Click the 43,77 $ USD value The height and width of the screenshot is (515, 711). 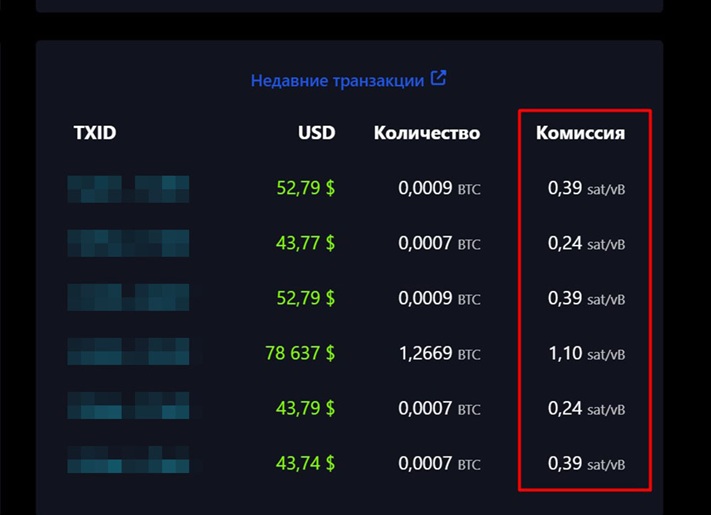click(306, 243)
